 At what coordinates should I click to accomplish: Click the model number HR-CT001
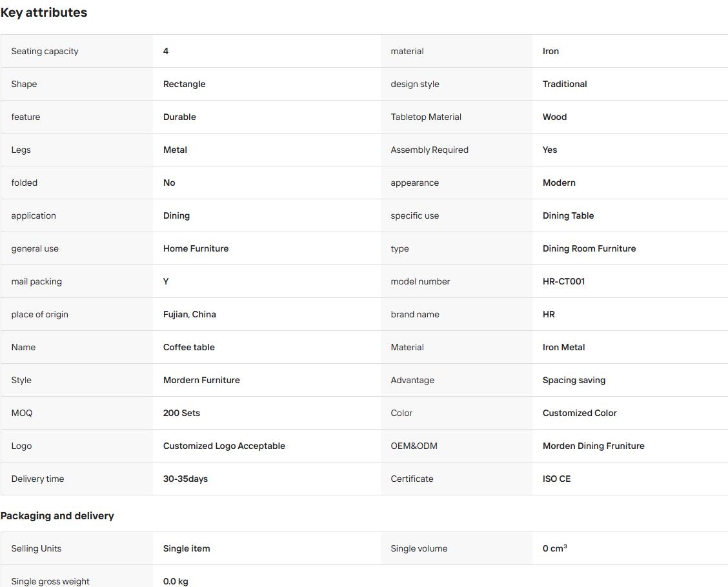[563, 281]
